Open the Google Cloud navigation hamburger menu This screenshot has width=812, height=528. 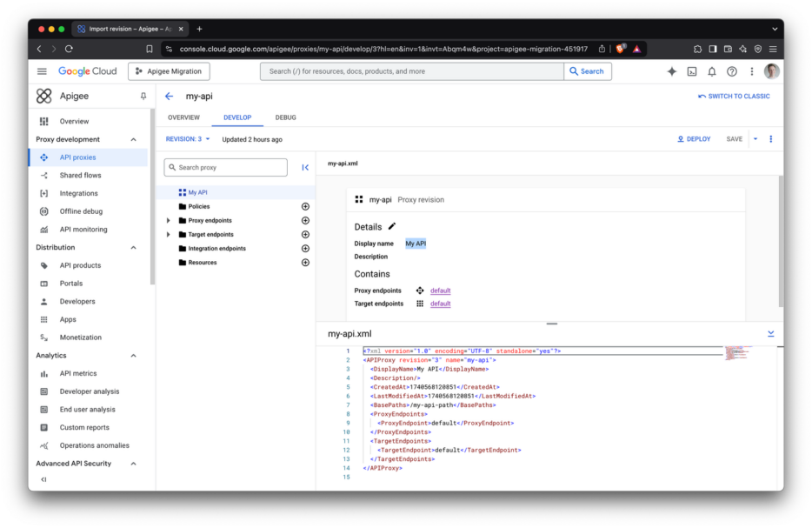42,71
